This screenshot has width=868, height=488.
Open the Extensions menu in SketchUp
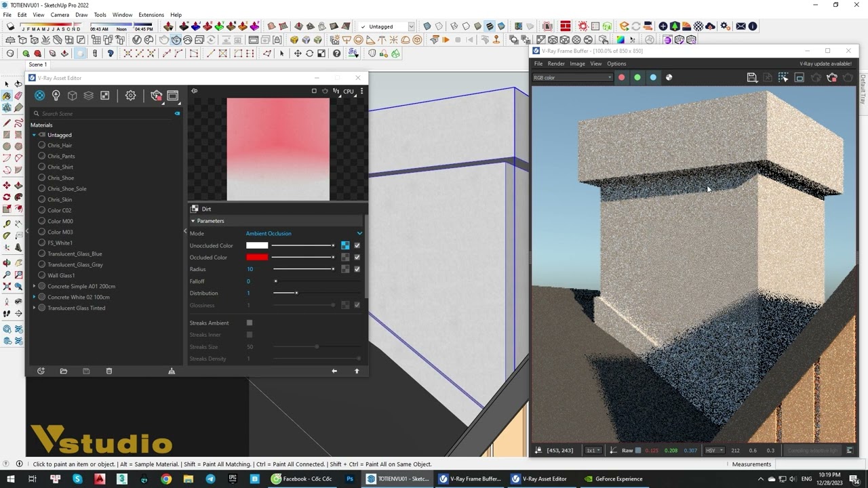coord(151,14)
